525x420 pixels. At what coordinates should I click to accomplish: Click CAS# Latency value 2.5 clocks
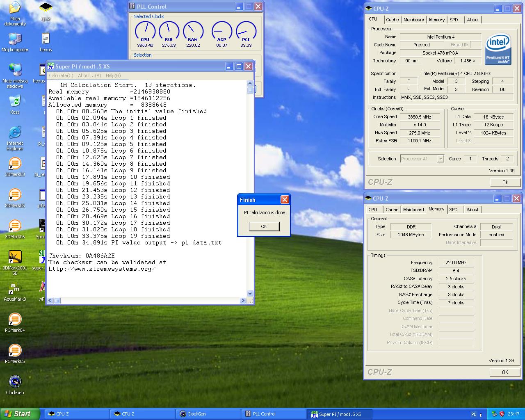pos(456,278)
